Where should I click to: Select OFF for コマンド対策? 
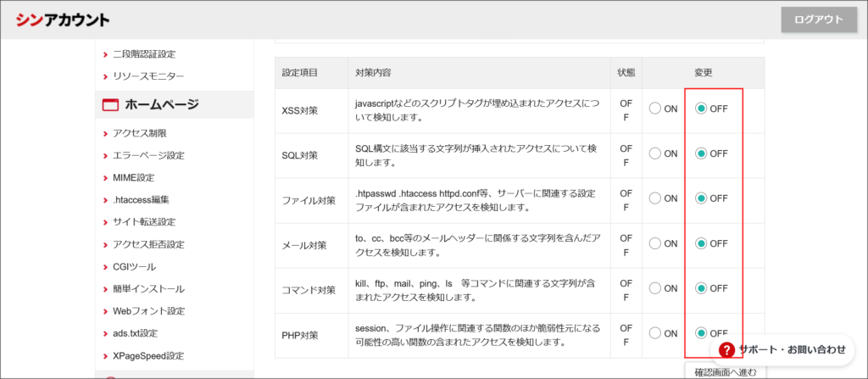[x=701, y=288]
